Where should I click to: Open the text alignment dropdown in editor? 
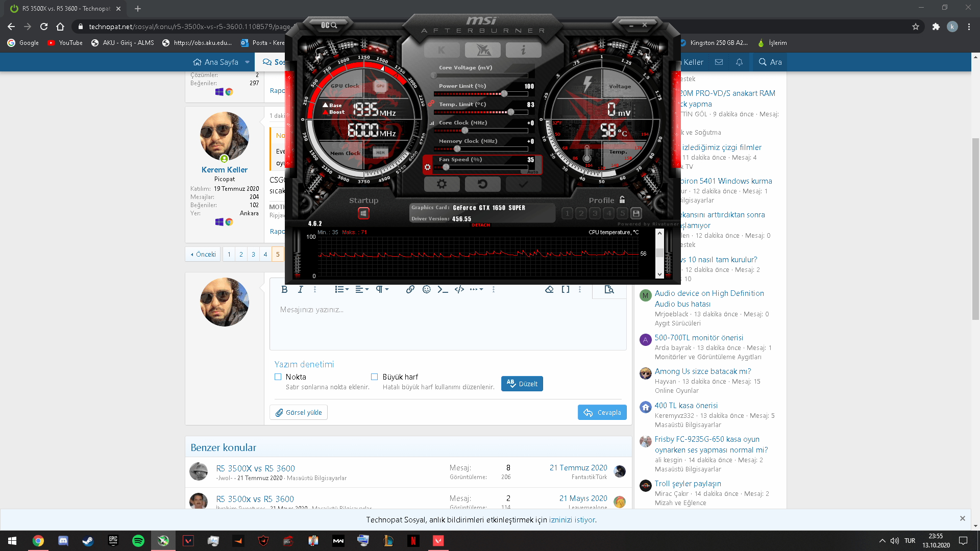[x=362, y=289]
